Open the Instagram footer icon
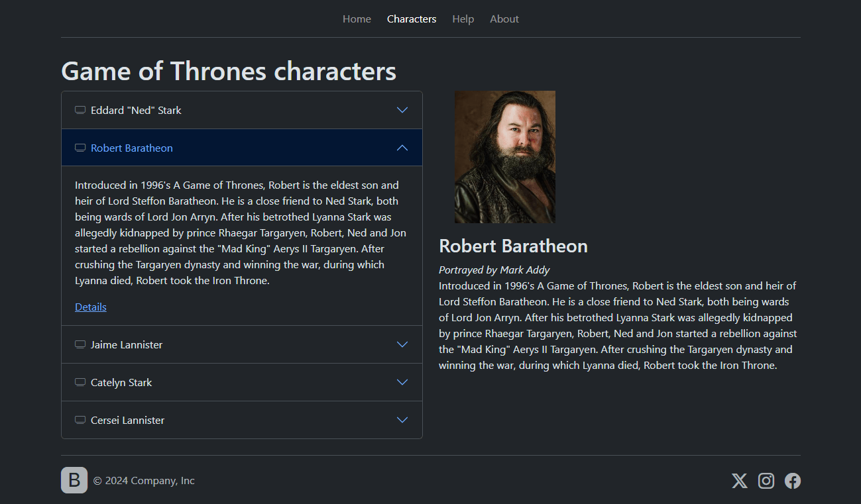 [766, 481]
